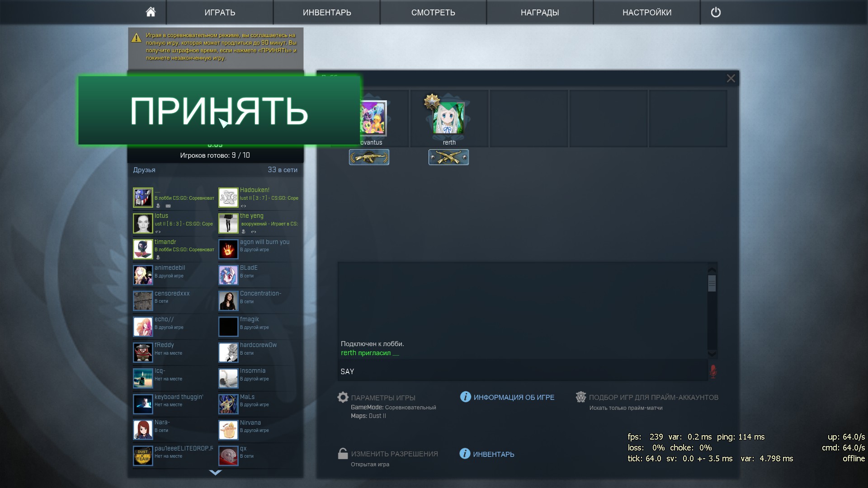Toggle the red microphone mute icon
The width and height of the screenshot is (868, 488).
coord(713,371)
